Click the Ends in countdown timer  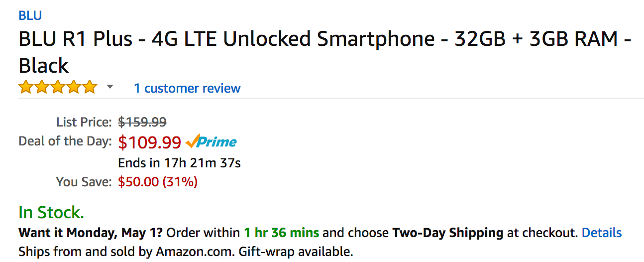[179, 163]
